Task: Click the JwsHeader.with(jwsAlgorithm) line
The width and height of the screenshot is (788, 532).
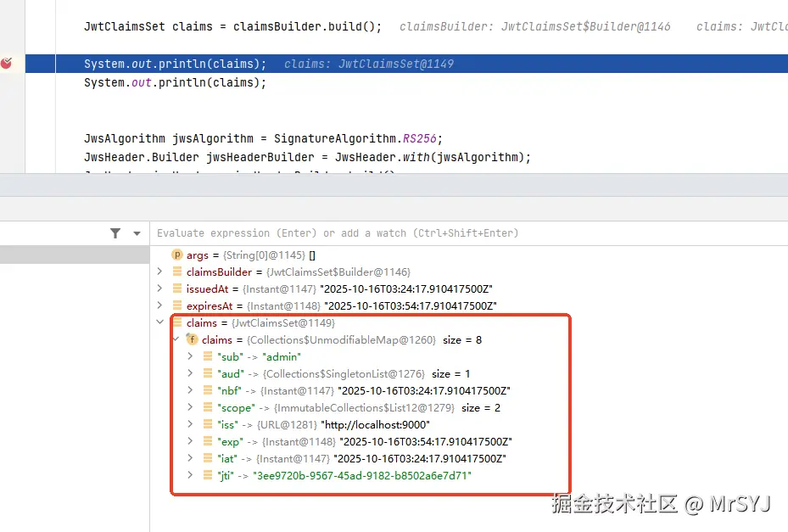Action: (x=307, y=157)
